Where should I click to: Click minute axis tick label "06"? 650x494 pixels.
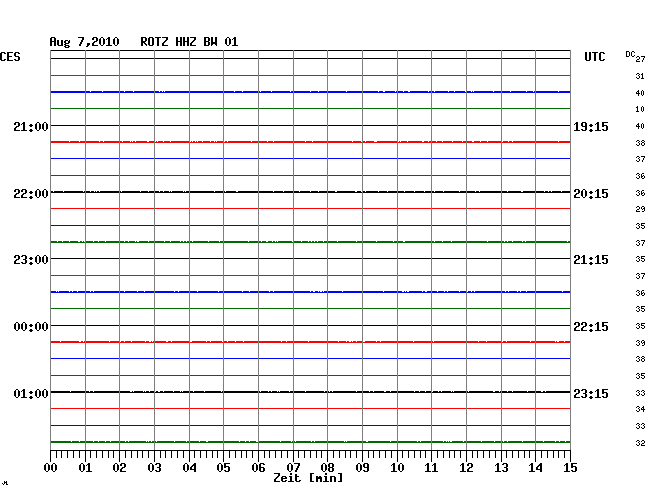(258, 468)
